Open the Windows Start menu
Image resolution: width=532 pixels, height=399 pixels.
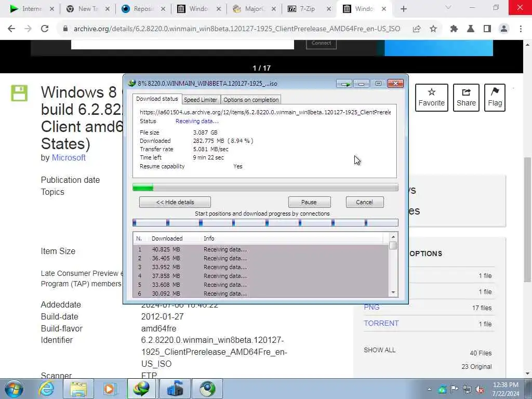coord(14,389)
